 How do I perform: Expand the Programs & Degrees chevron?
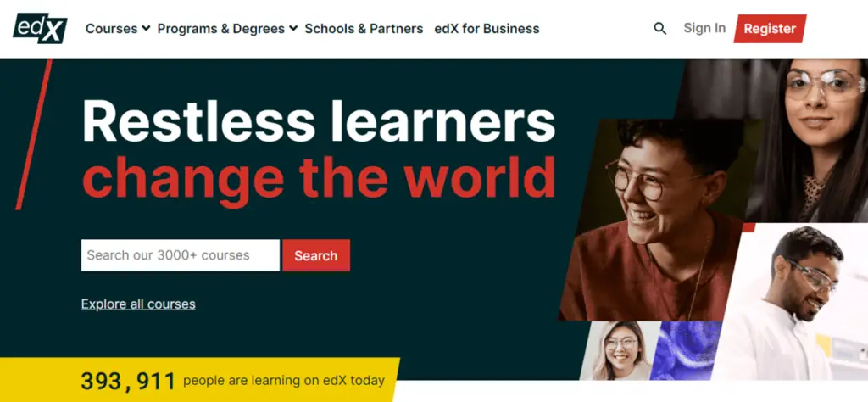(x=293, y=28)
